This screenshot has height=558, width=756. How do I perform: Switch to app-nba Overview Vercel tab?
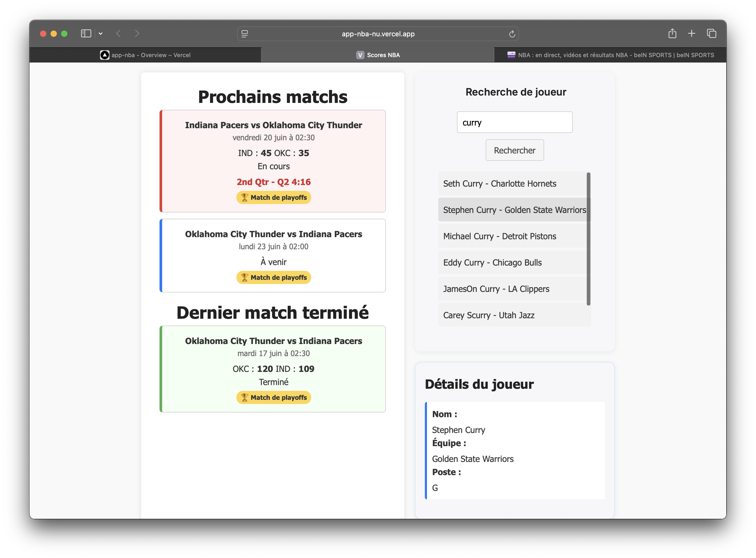tap(146, 55)
